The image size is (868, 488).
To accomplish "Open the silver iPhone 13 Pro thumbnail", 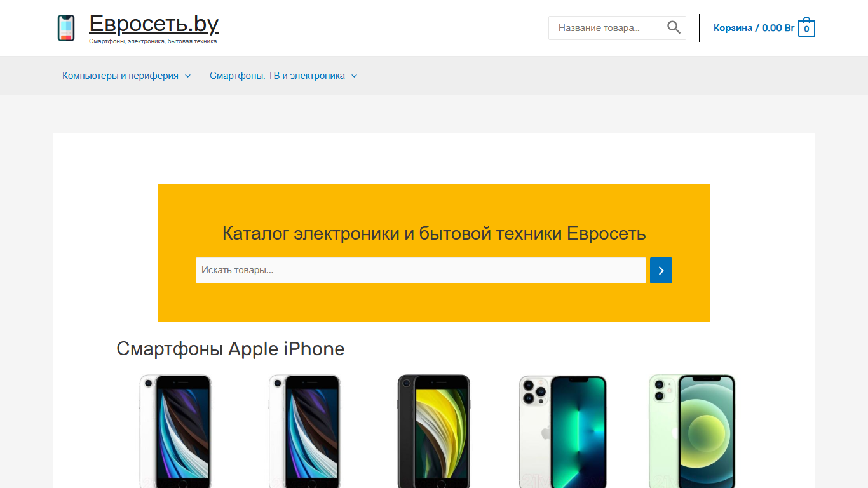I will (563, 431).
